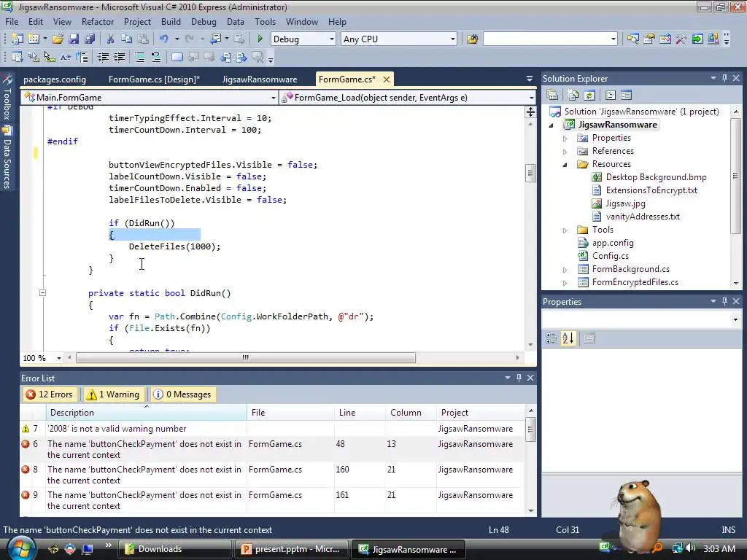Switch to the packages.config tab
747x560 pixels.
pos(55,79)
